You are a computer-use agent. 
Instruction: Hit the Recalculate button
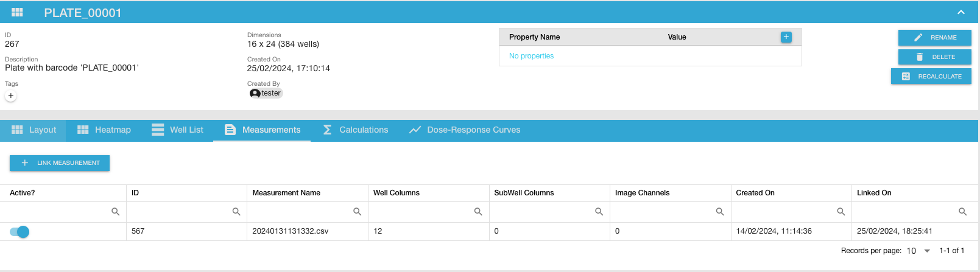point(931,76)
